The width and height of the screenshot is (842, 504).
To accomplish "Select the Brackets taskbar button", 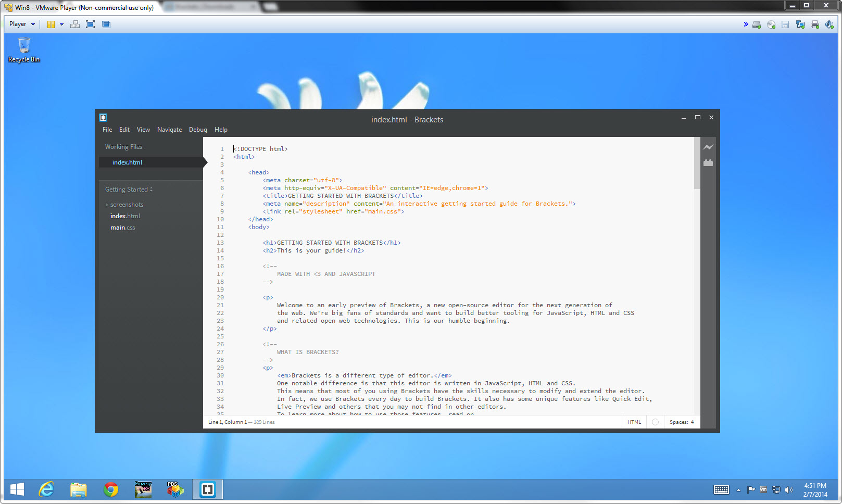I will [x=208, y=489].
